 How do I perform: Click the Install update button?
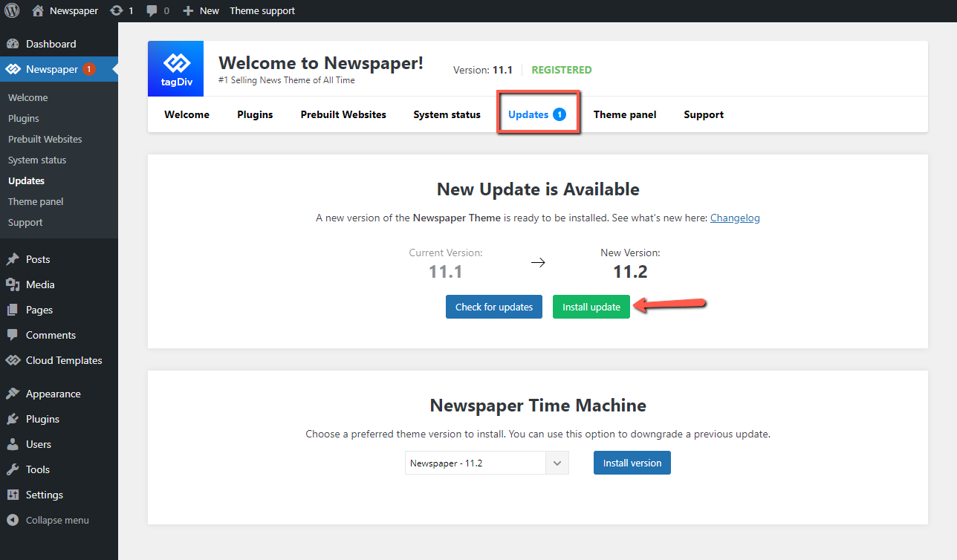(x=591, y=307)
